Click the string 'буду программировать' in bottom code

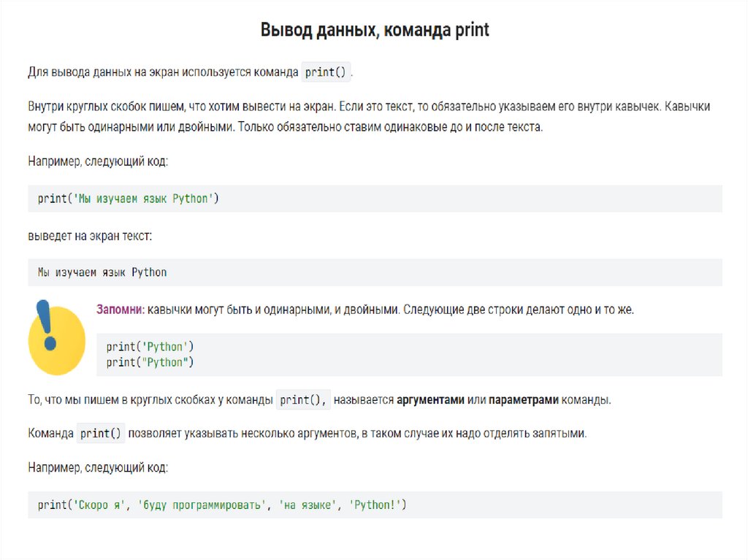200,505
